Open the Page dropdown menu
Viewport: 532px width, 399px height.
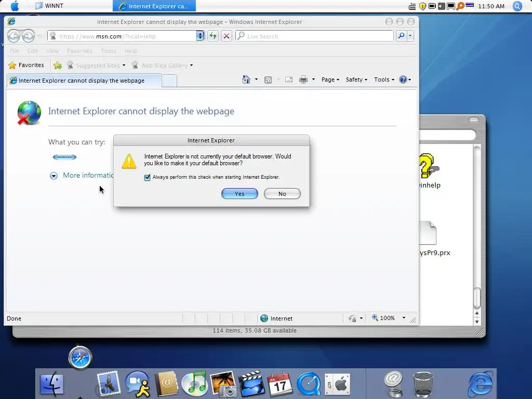coord(330,79)
